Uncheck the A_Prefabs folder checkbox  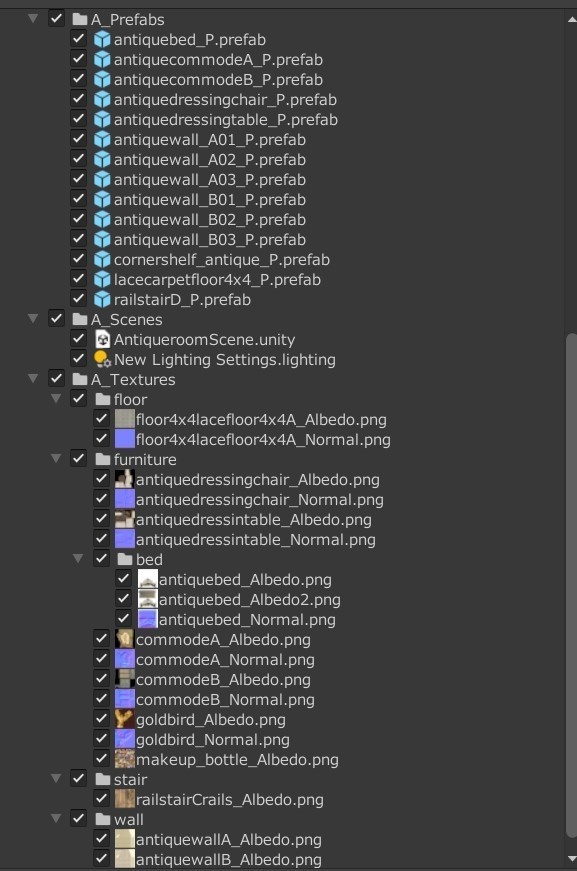point(56,18)
